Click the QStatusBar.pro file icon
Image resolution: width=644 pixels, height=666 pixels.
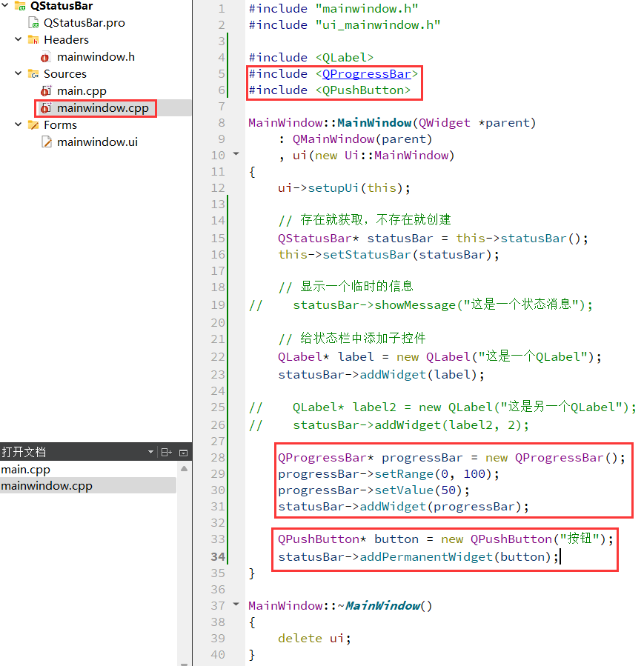coord(33,22)
